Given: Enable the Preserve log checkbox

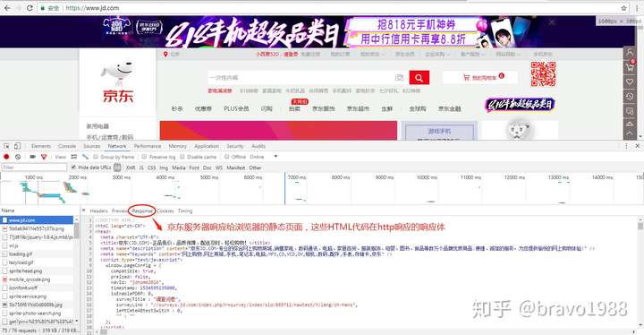Looking at the screenshot, I should [144, 157].
